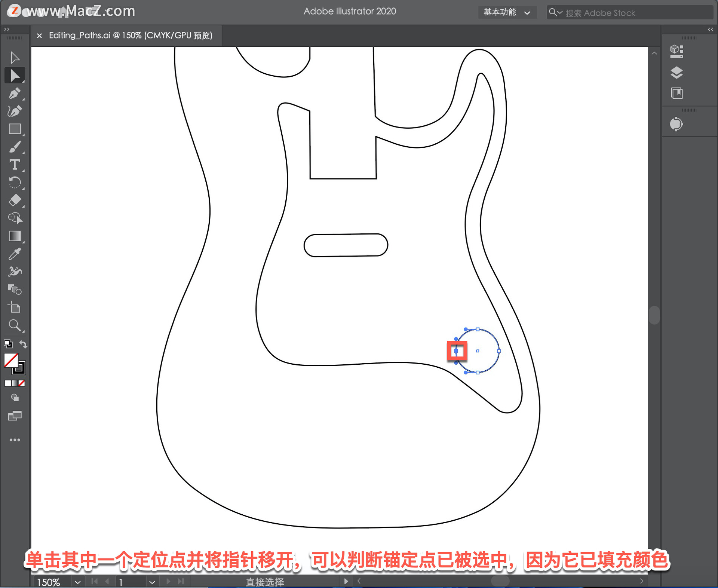Open the Adobe Stock search type dropdown
718x588 pixels.
click(555, 12)
